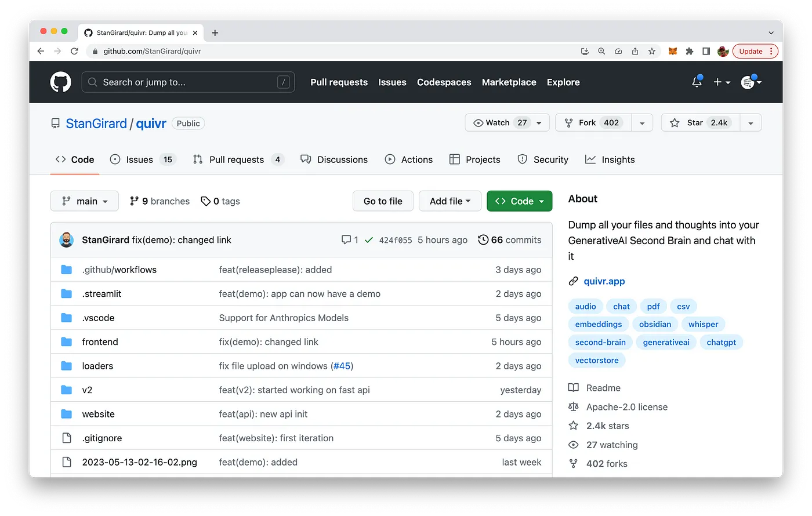Open Codespaces in top navigation
This screenshot has height=516, width=812.
pos(444,82)
